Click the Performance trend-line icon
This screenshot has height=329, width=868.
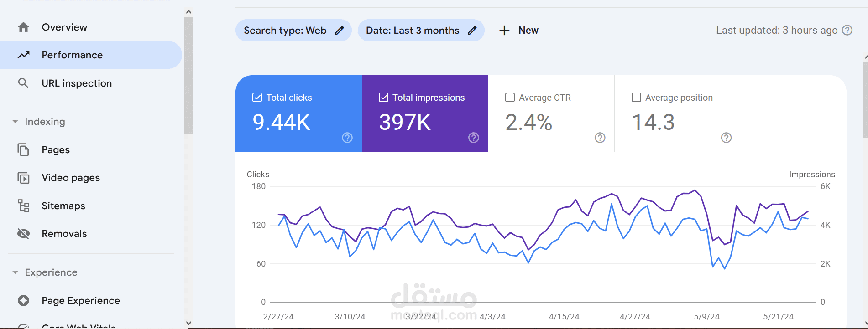pyautogui.click(x=23, y=55)
